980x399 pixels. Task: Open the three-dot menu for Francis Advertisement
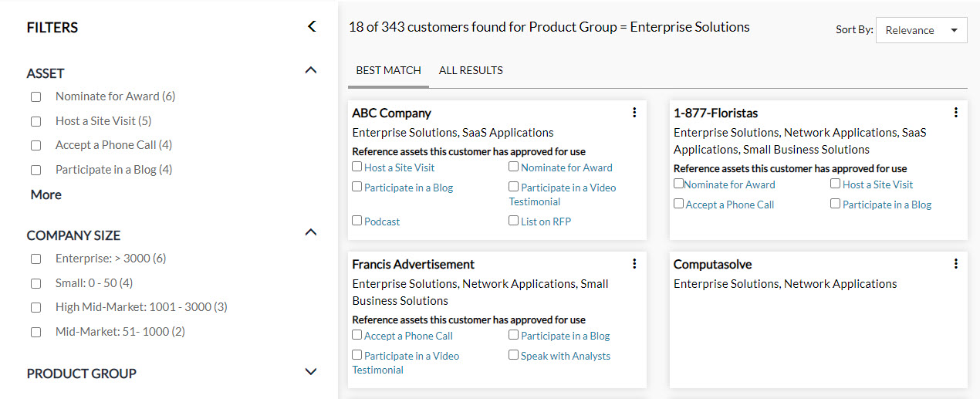(x=634, y=264)
